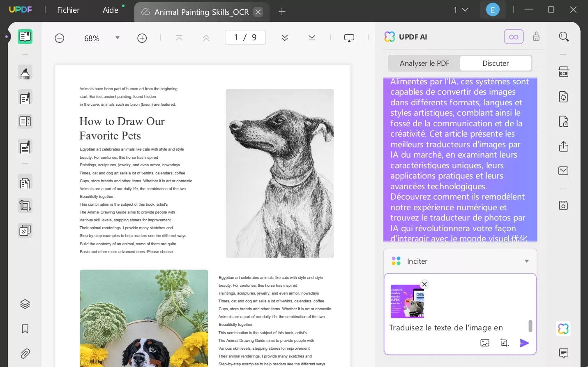Open the Form / Fill & Sign tool

point(25,147)
